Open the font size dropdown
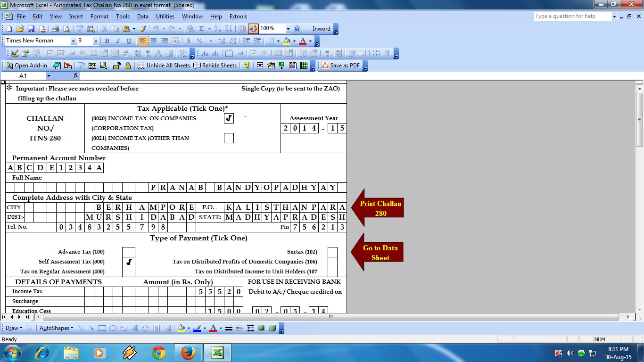644x362 pixels. pyautogui.click(x=96, y=41)
